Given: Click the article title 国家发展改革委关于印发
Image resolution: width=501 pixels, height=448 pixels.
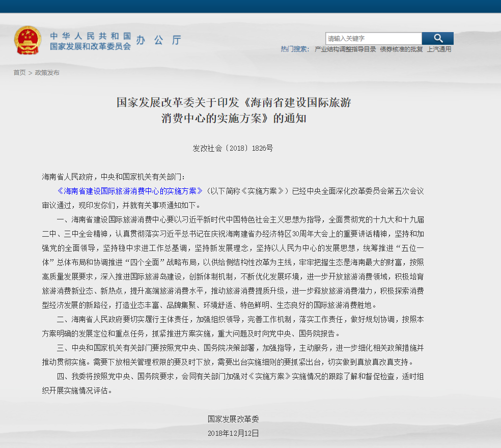Looking at the screenshot, I should click(234, 102).
